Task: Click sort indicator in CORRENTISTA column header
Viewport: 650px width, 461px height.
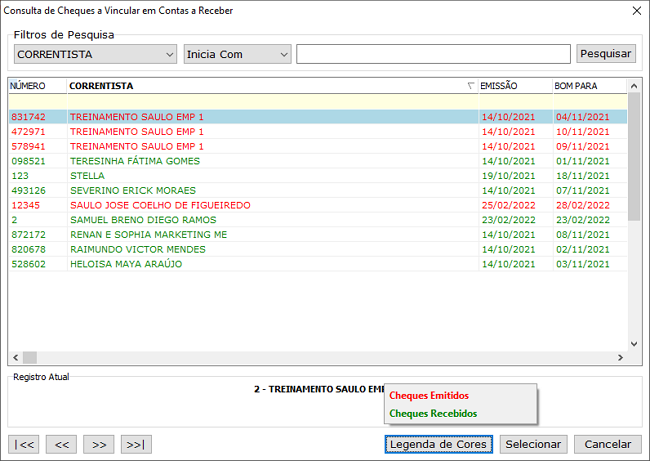Action: [471, 86]
